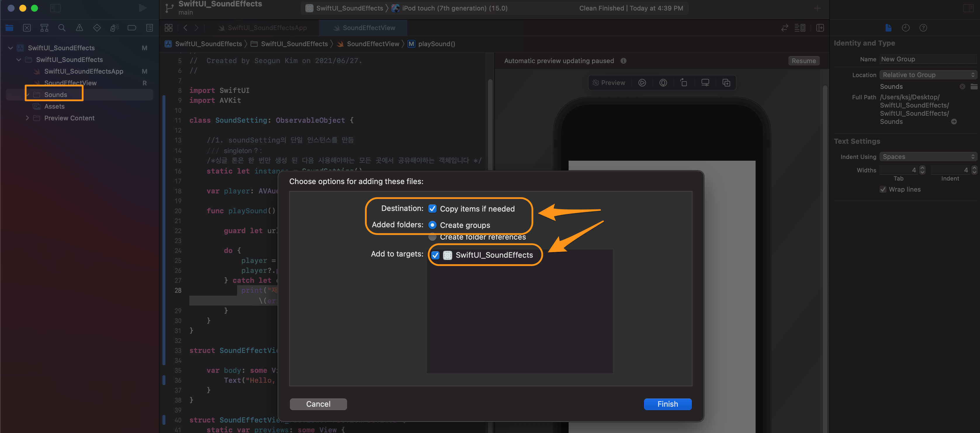This screenshot has height=433, width=980.
Task: Show the Quick Help inspector icon
Action: click(x=923, y=28)
